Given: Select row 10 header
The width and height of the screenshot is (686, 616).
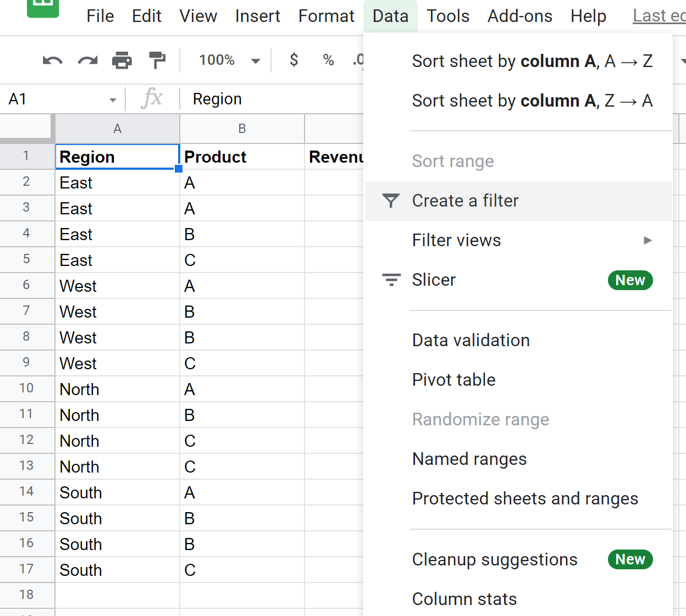Looking at the screenshot, I should tap(26, 389).
